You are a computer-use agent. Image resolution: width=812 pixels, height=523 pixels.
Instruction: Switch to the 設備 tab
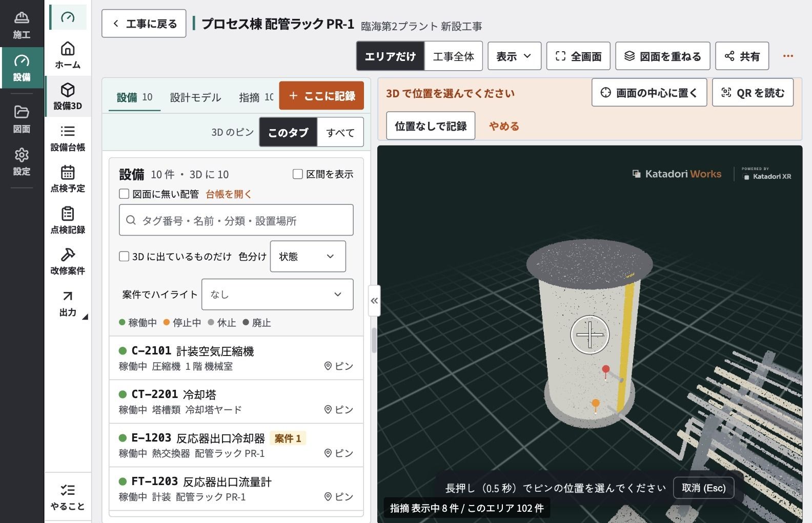(135, 97)
